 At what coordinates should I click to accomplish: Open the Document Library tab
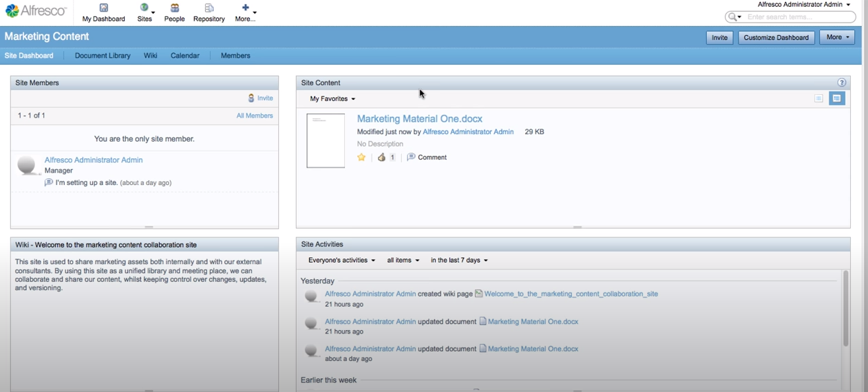[x=103, y=56]
